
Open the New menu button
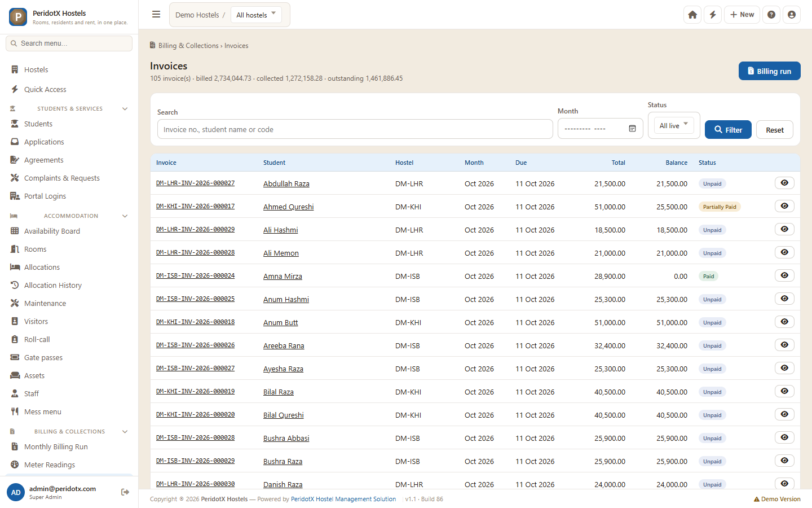click(x=742, y=15)
